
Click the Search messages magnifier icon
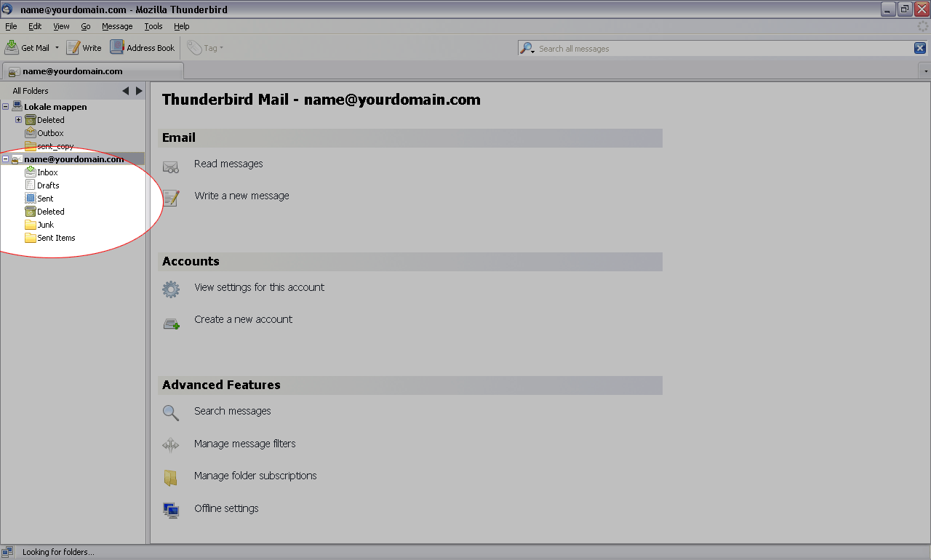tap(171, 413)
